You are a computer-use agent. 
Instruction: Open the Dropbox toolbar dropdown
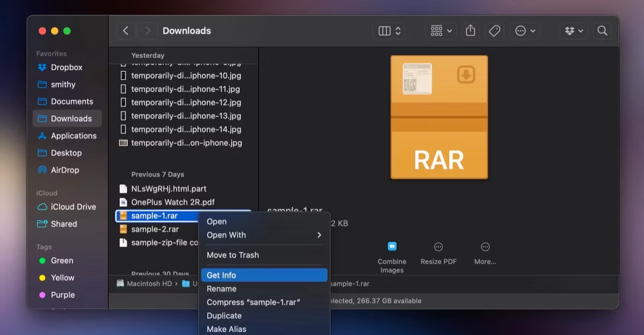pos(574,31)
